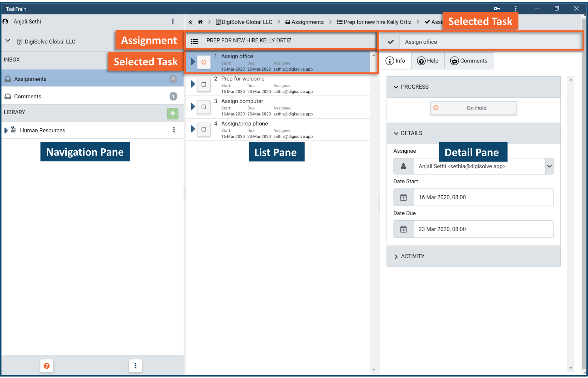Open the Date Due calendar picker
Screen dimensions: 588x378
[x=404, y=229]
